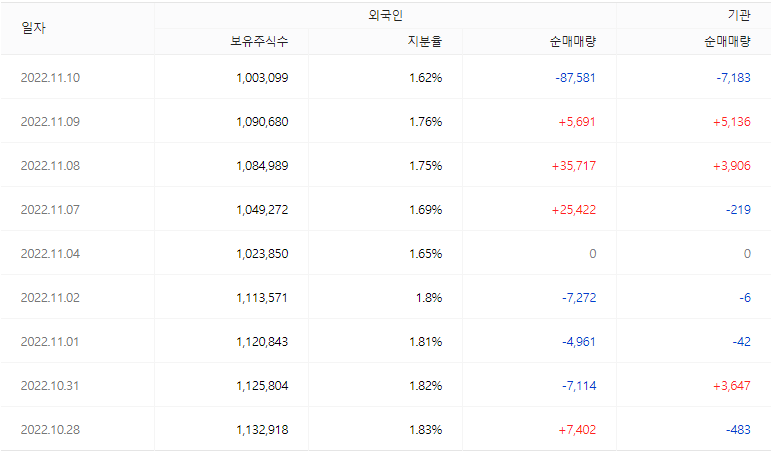The width and height of the screenshot is (772, 455).
Task: Click the holdings value 1,090,680
Action: 262,122
